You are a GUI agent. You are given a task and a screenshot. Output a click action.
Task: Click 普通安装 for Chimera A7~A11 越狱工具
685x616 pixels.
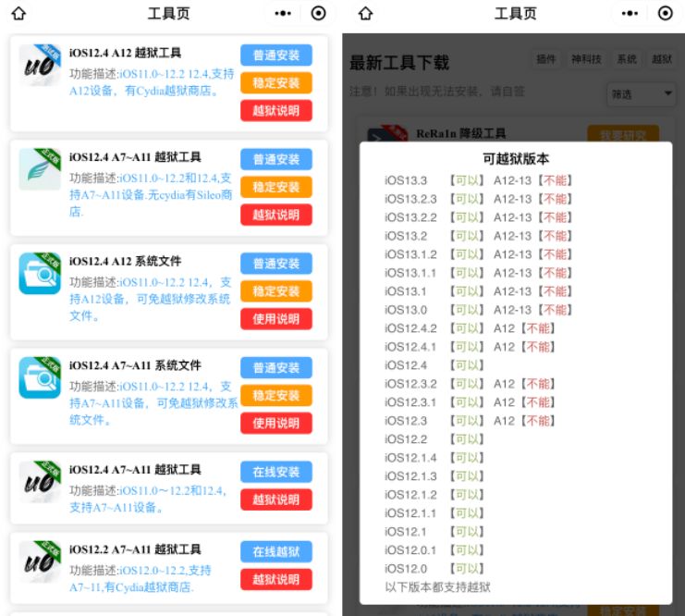276,159
